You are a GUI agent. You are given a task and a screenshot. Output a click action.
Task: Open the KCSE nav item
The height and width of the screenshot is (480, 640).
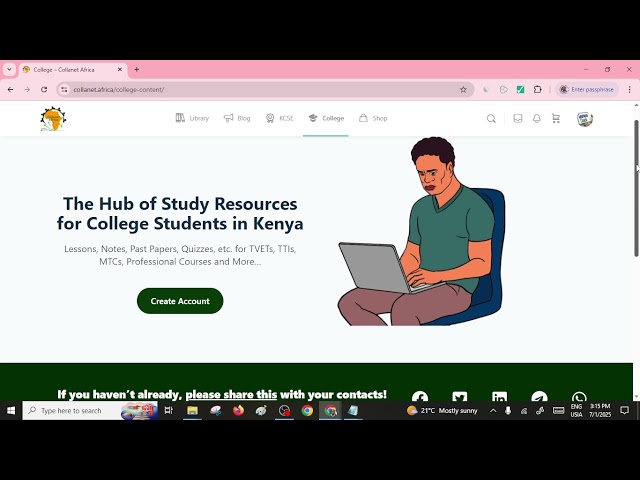point(280,118)
